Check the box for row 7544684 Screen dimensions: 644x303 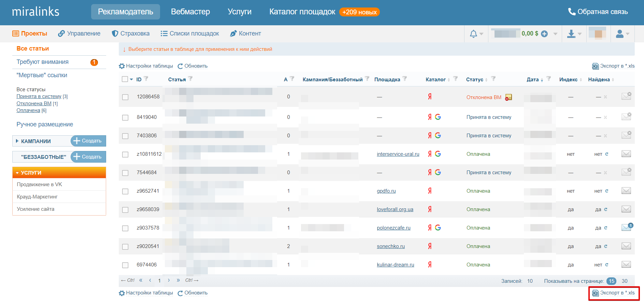125,173
